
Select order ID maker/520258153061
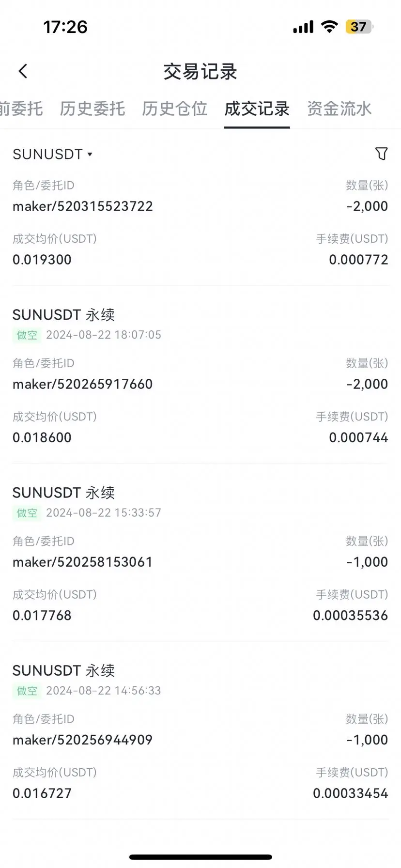click(83, 562)
